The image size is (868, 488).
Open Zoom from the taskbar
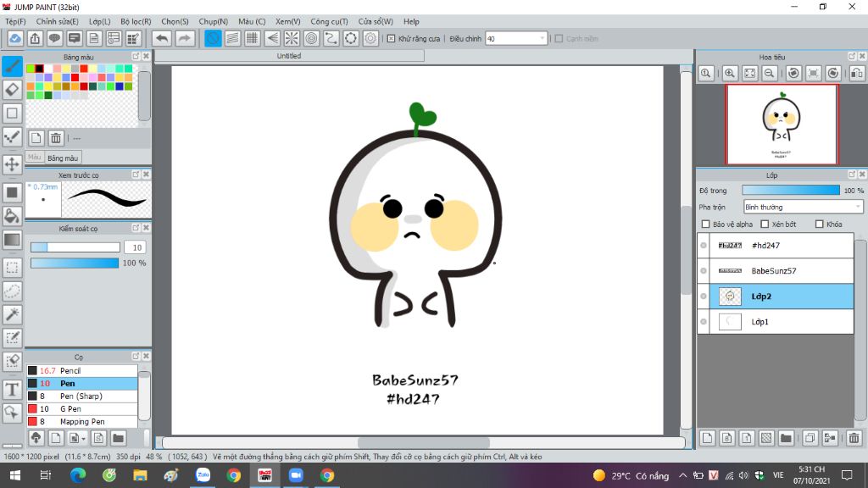coord(296,475)
